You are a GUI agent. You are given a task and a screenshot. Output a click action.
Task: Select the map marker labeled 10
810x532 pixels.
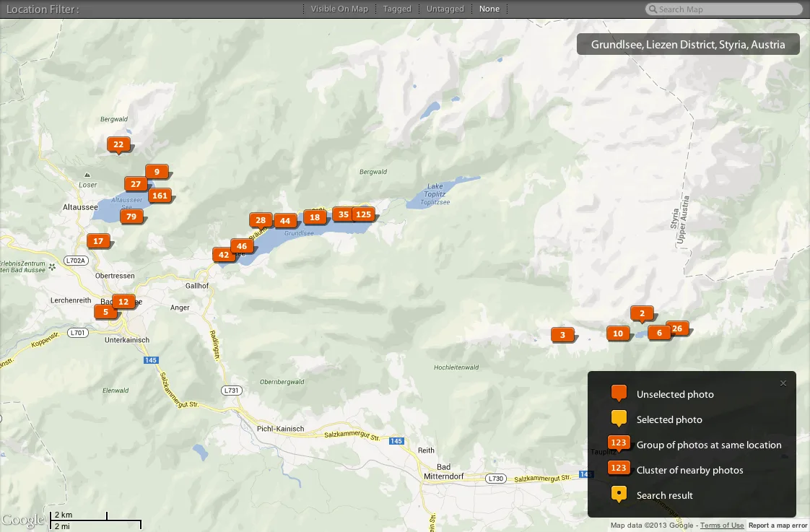pyautogui.click(x=618, y=333)
